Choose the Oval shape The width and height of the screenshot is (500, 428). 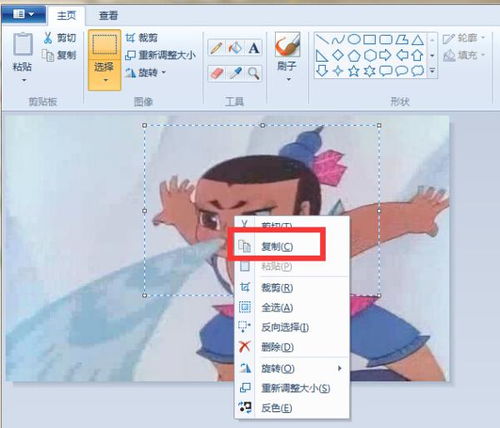click(354, 40)
